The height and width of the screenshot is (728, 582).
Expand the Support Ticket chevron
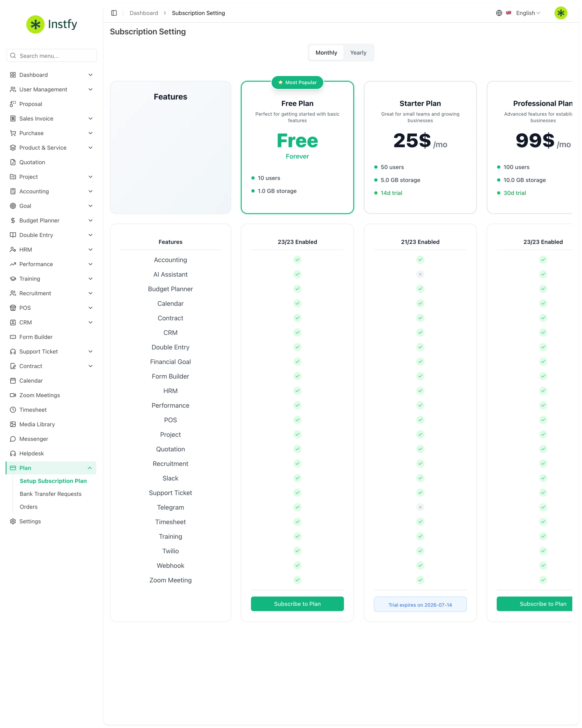(x=91, y=352)
